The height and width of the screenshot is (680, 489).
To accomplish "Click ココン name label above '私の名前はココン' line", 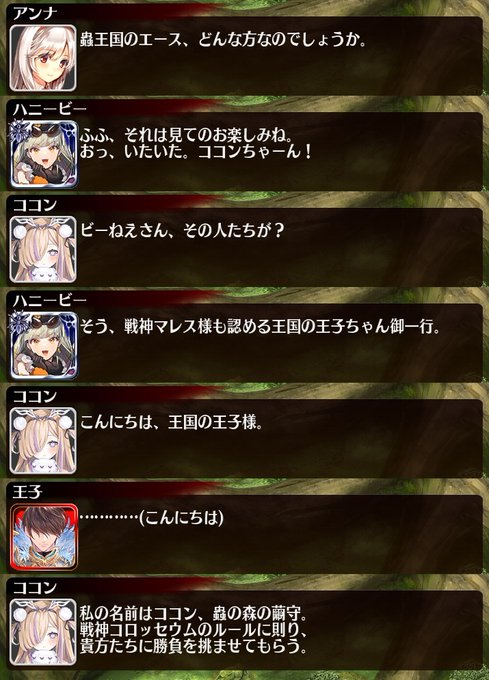I will point(35,588).
